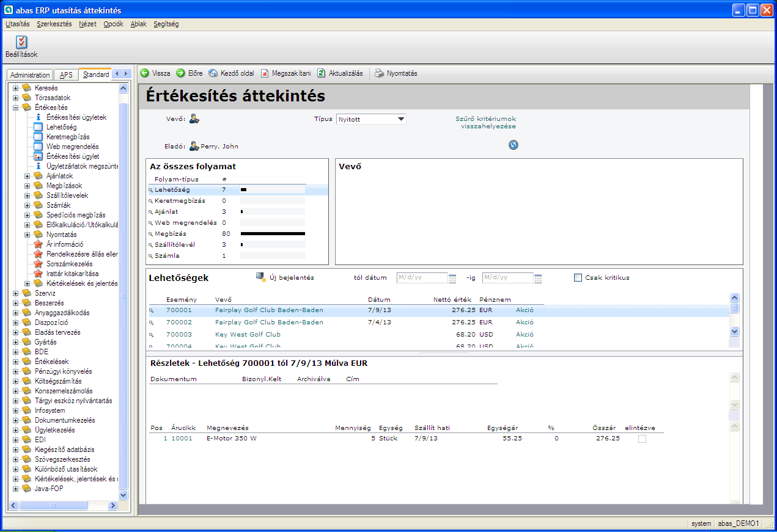Enable the Csak kritikus checkbox
This screenshot has width=777, height=532.
[578, 278]
